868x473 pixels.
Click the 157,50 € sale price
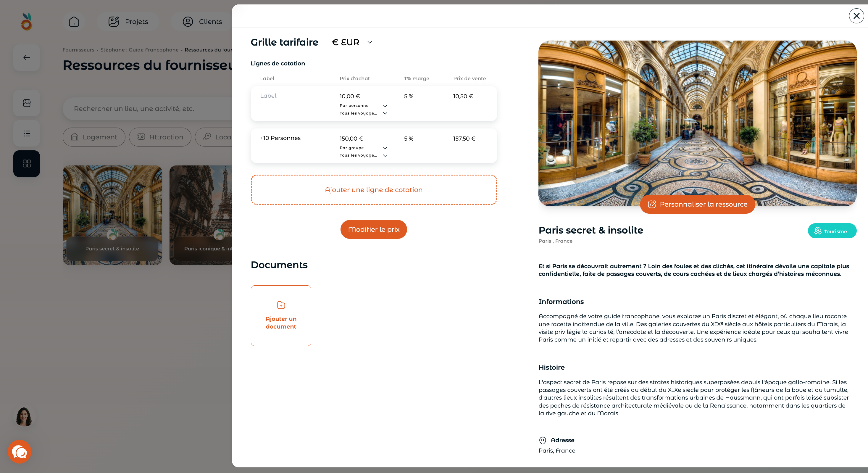pos(464,139)
